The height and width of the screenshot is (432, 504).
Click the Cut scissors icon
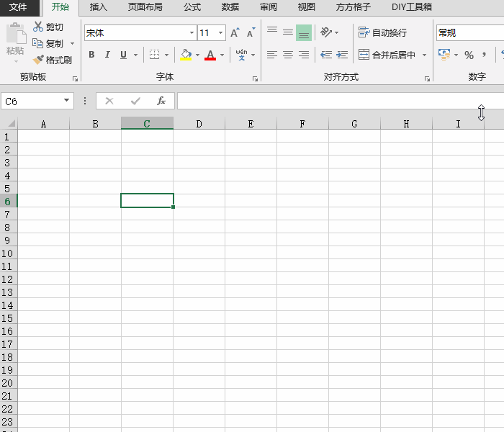[x=38, y=27]
